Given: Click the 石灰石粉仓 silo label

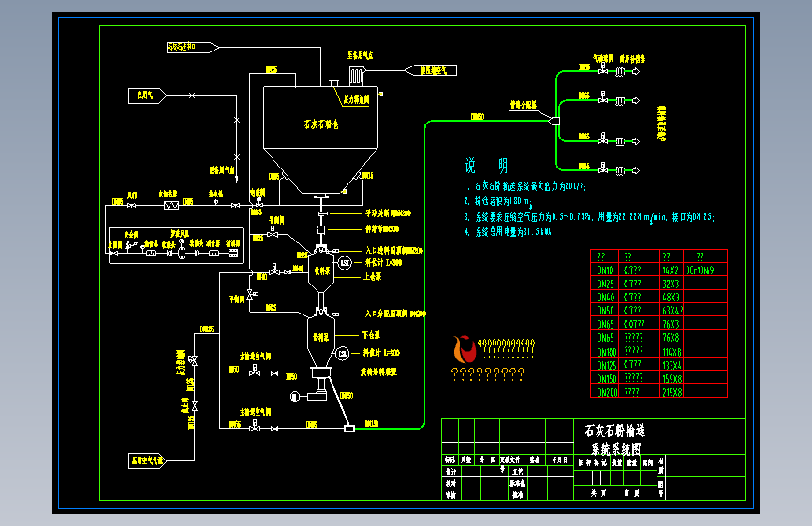Looking at the screenshot, I should point(321,124).
